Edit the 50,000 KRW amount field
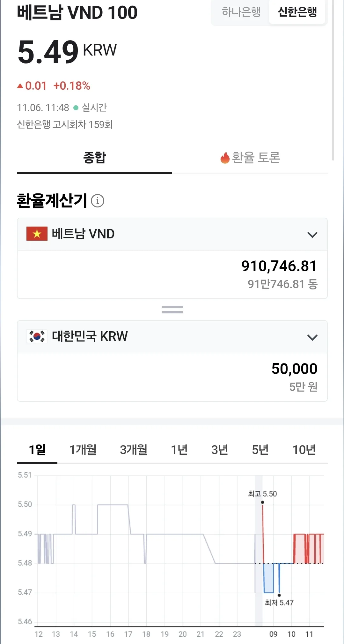344x644 pixels. tap(172, 377)
